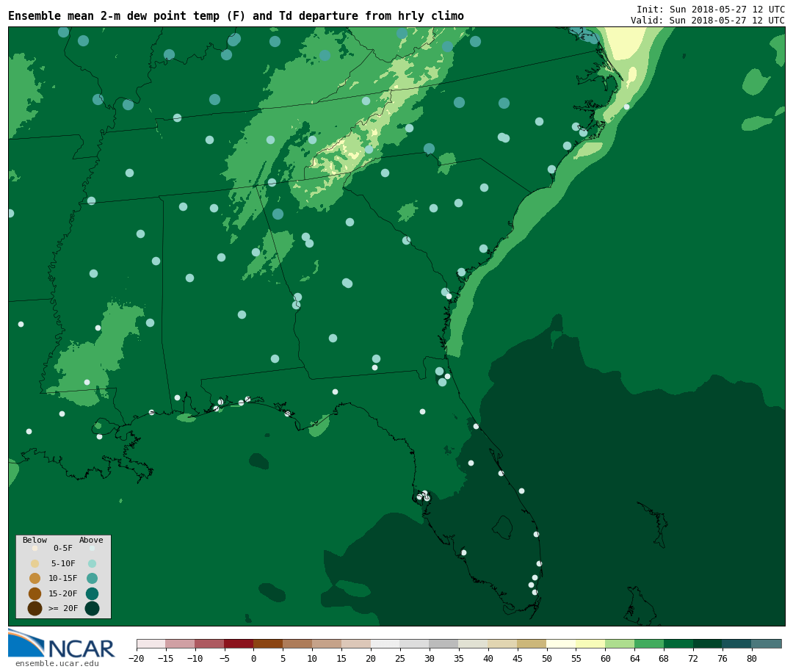Pick the dark red swatch between -5 and 0
Image resolution: width=793 pixels, height=672 pixels.
(x=239, y=643)
